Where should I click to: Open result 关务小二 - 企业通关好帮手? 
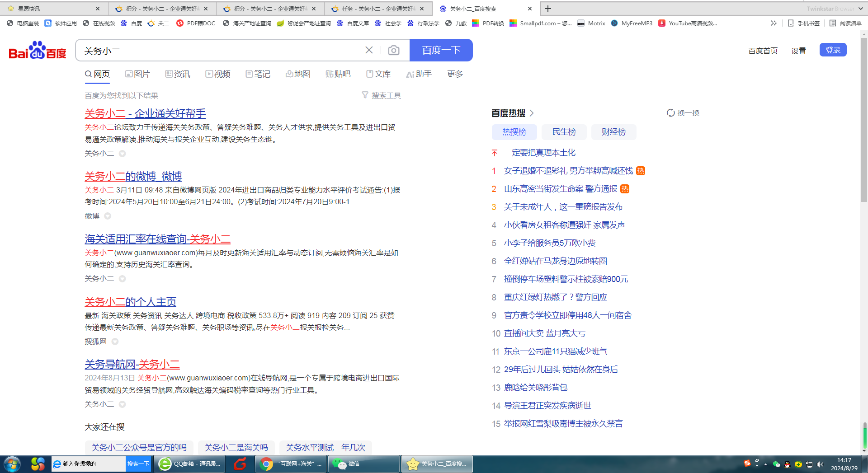tap(145, 113)
